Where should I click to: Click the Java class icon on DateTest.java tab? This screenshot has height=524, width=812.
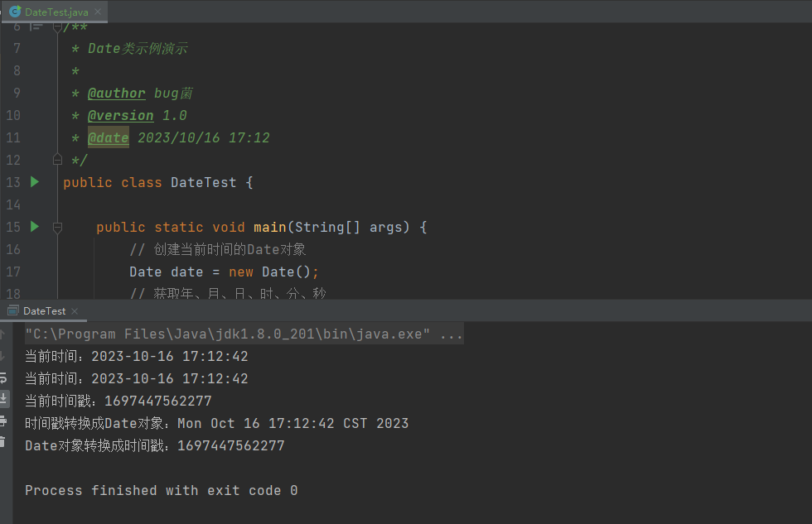pyautogui.click(x=15, y=12)
